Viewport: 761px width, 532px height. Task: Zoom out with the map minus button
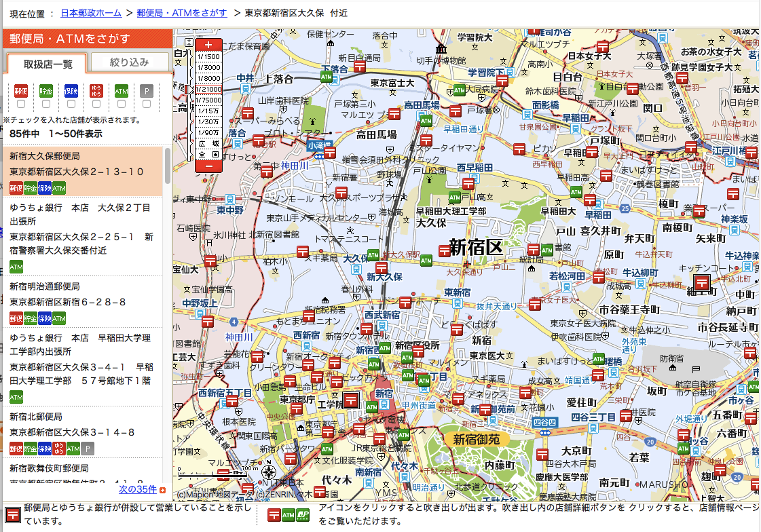pyautogui.click(x=208, y=165)
